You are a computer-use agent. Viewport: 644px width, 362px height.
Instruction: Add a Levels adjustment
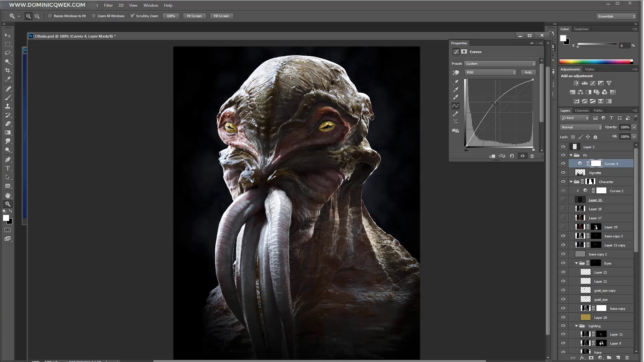pos(584,83)
